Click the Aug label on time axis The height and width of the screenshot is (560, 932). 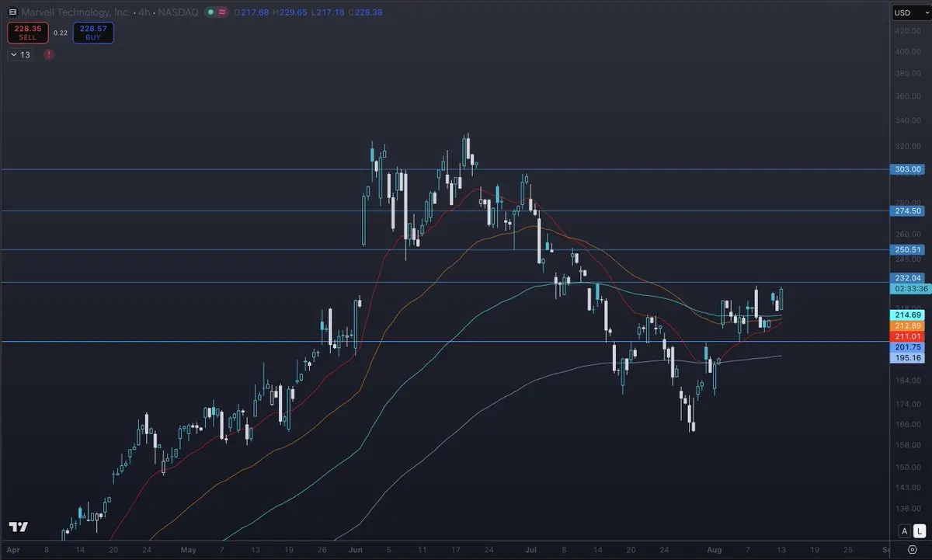(x=715, y=548)
